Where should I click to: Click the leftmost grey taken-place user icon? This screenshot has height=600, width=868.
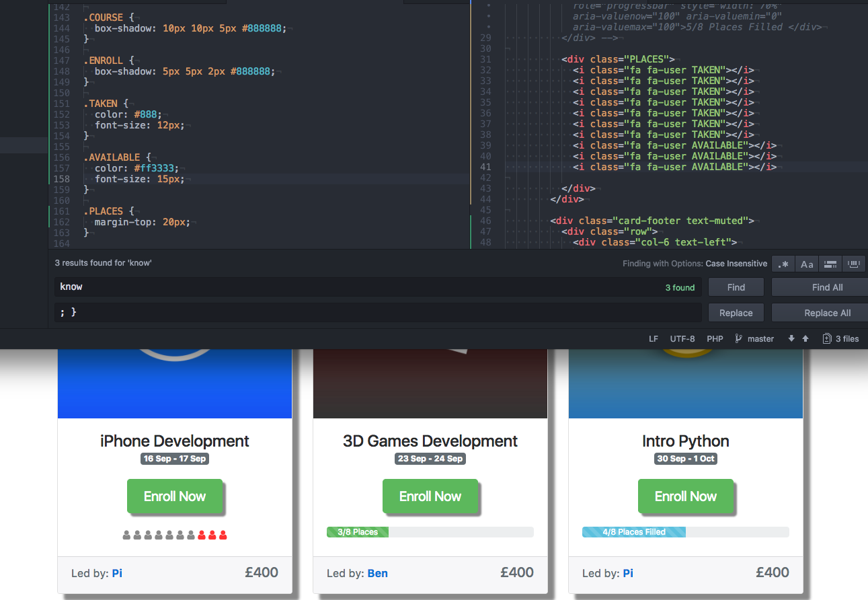point(126,535)
